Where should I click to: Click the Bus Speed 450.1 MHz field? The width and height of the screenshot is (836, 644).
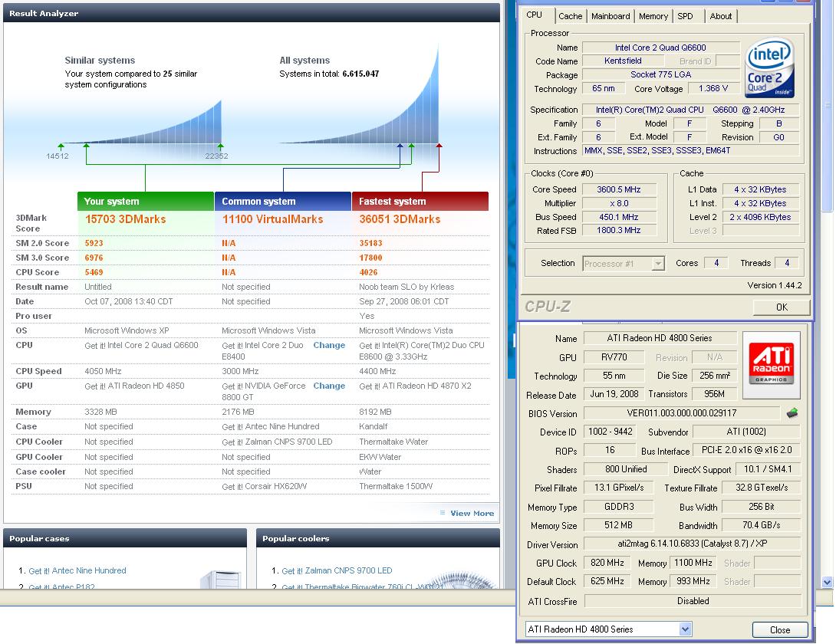coord(619,218)
